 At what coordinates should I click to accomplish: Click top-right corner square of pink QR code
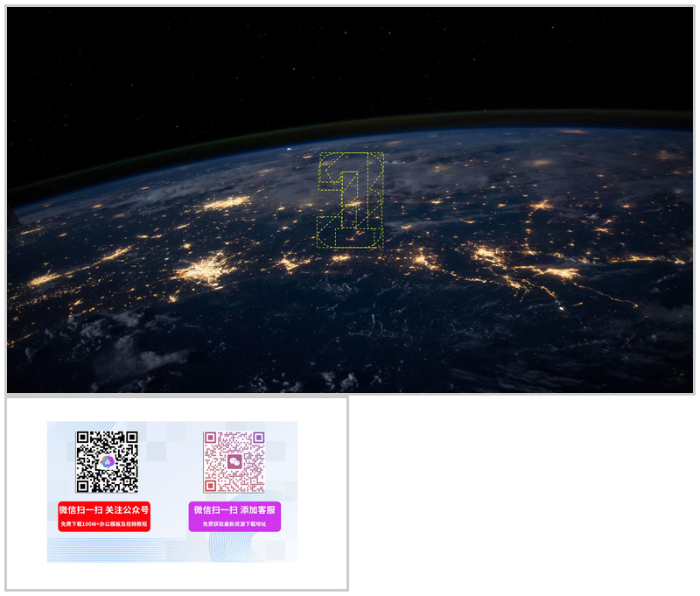click(x=257, y=438)
